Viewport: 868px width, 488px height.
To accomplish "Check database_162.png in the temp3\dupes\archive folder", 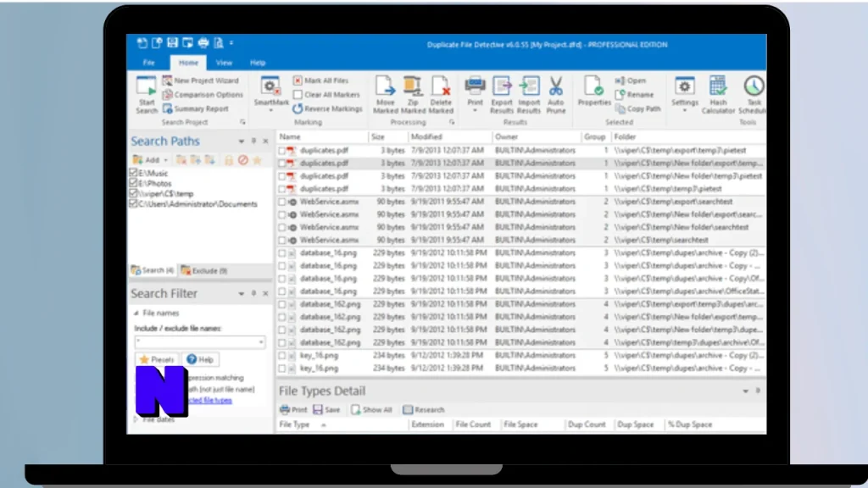I will [x=282, y=343].
